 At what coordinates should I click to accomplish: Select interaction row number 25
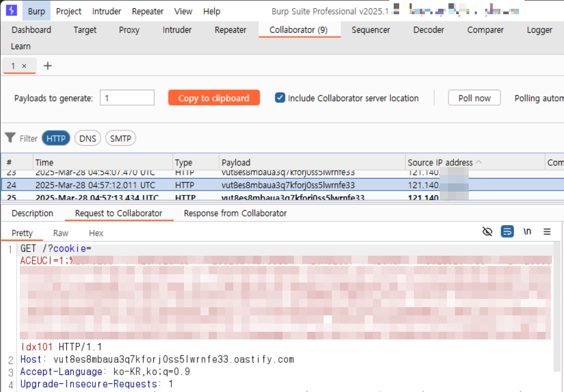tap(282, 197)
